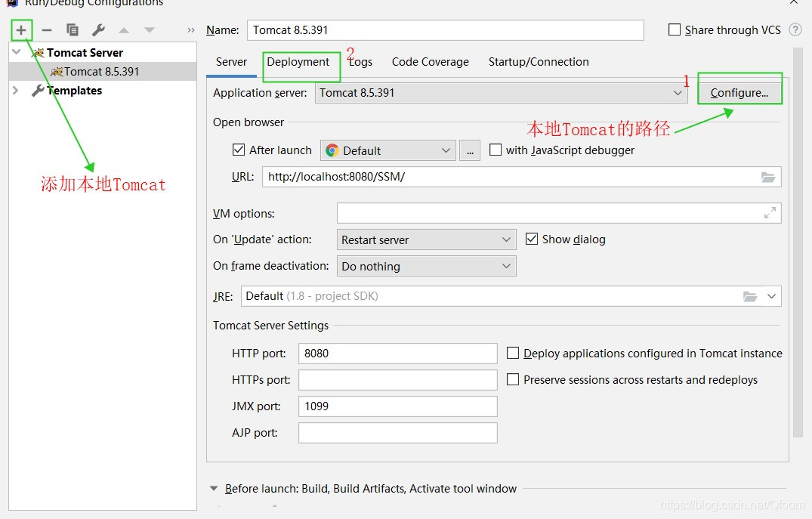The height and width of the screenshot is (519, 812).
Task: Toggle After launch checkbox
Action: pyautogui.click(x=238, y=150)
